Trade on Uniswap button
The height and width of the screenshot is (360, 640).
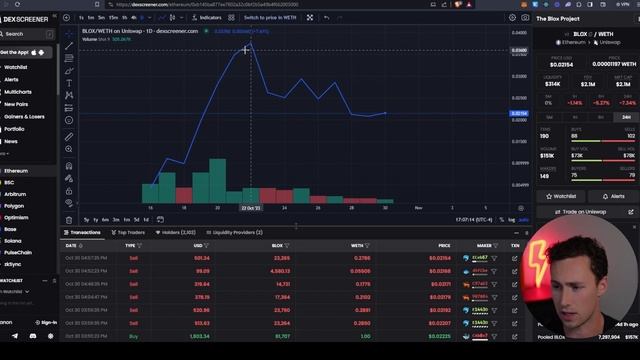tap(588, 212)
